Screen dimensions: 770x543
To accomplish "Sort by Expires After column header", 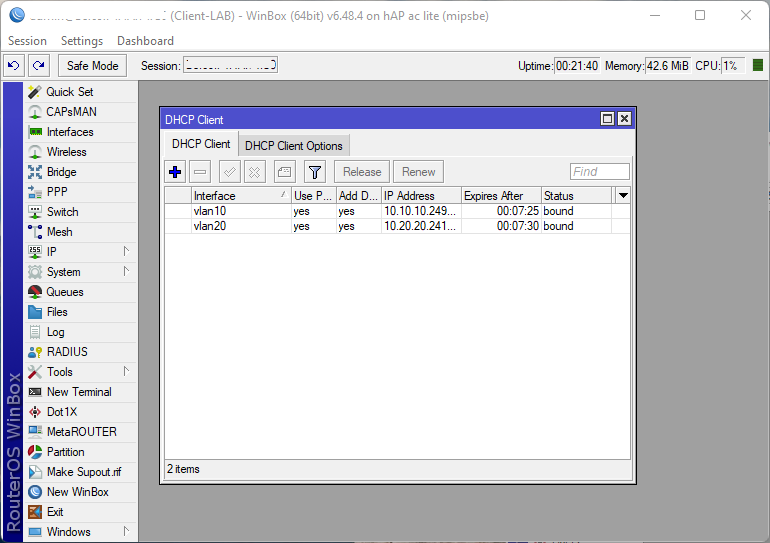I will point(501,195).
